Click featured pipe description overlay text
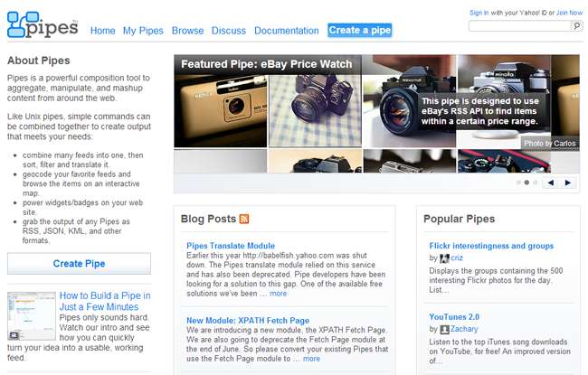588x375 pixels. pos(480,111)
